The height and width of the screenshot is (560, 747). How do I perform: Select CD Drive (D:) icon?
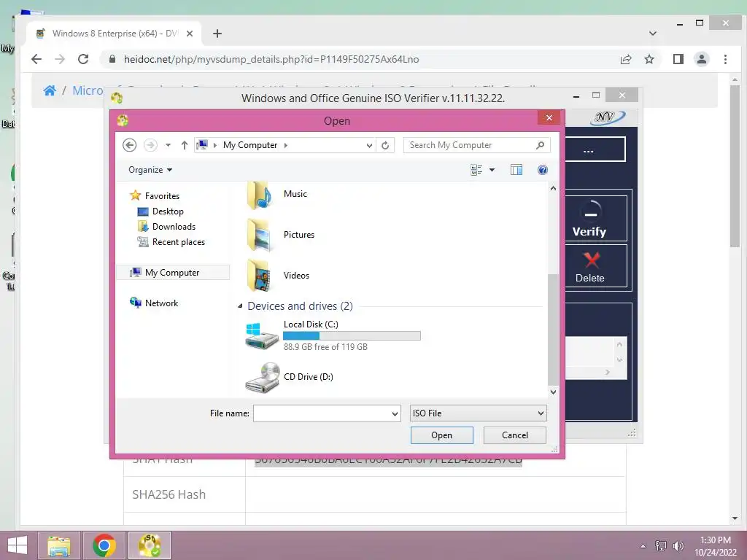point(262,378)
